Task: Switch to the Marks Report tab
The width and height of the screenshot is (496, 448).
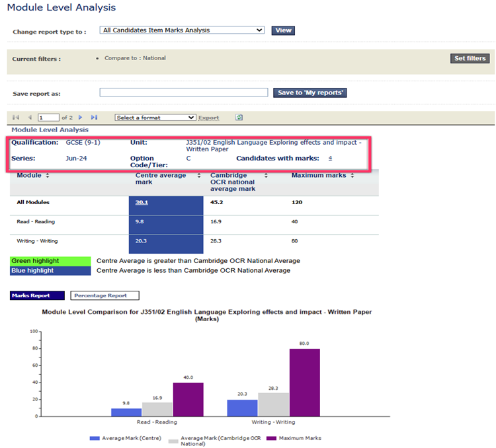Action: point(37,295)
